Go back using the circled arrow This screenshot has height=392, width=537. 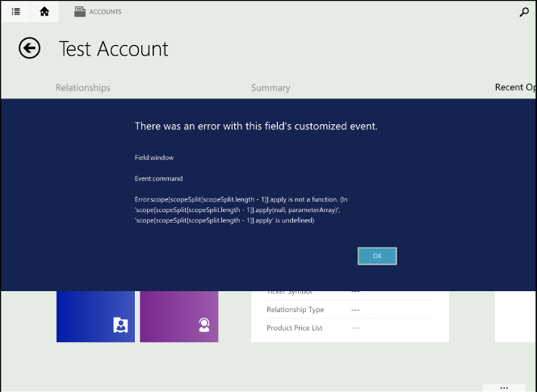point(29,48)
